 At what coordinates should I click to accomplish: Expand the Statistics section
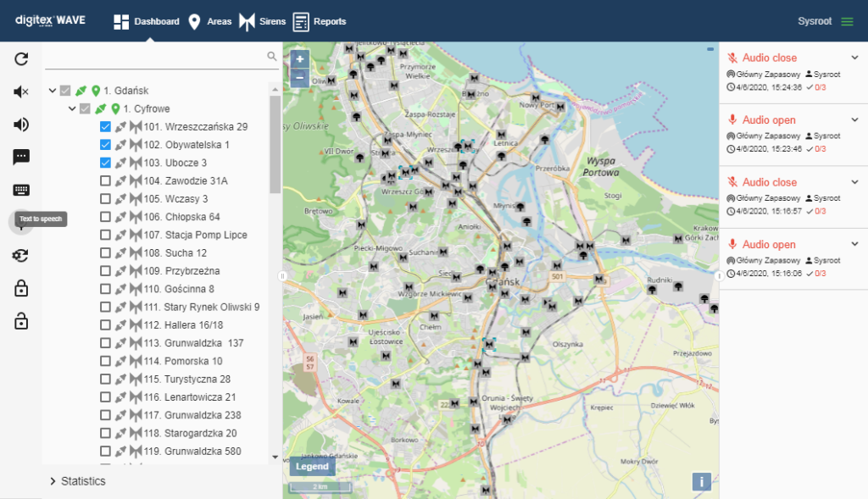tap(53, 481)
